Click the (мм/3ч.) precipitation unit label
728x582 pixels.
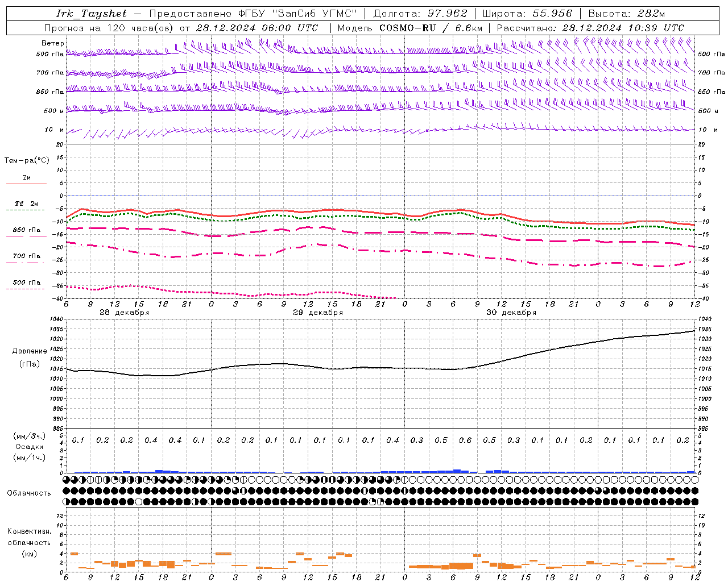(30, 436)
